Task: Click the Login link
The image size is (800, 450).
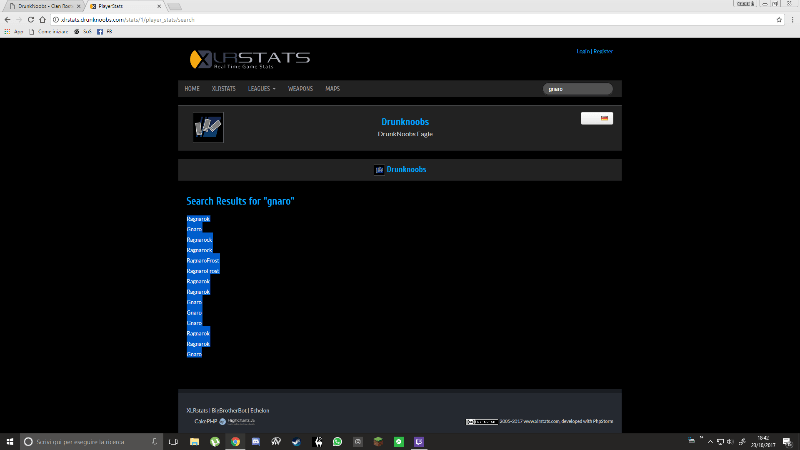Action: point(583,51)
